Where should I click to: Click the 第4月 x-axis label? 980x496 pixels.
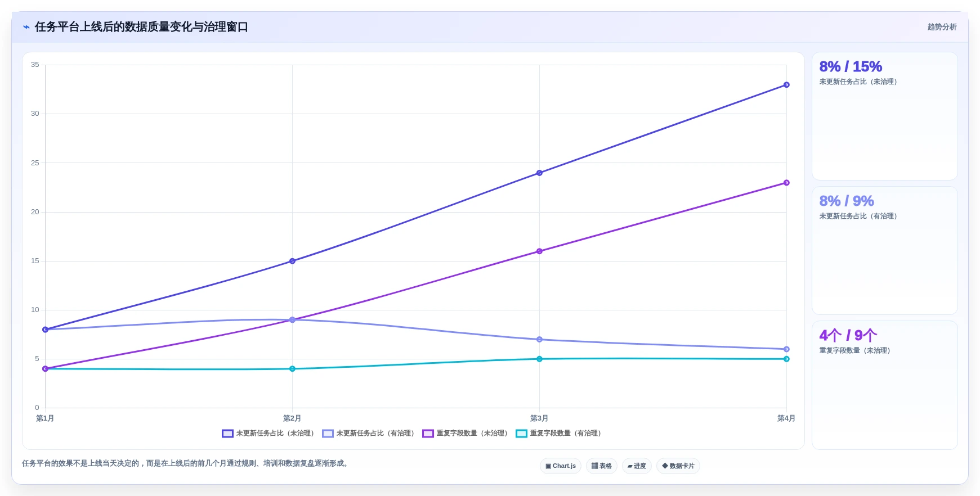786,418
